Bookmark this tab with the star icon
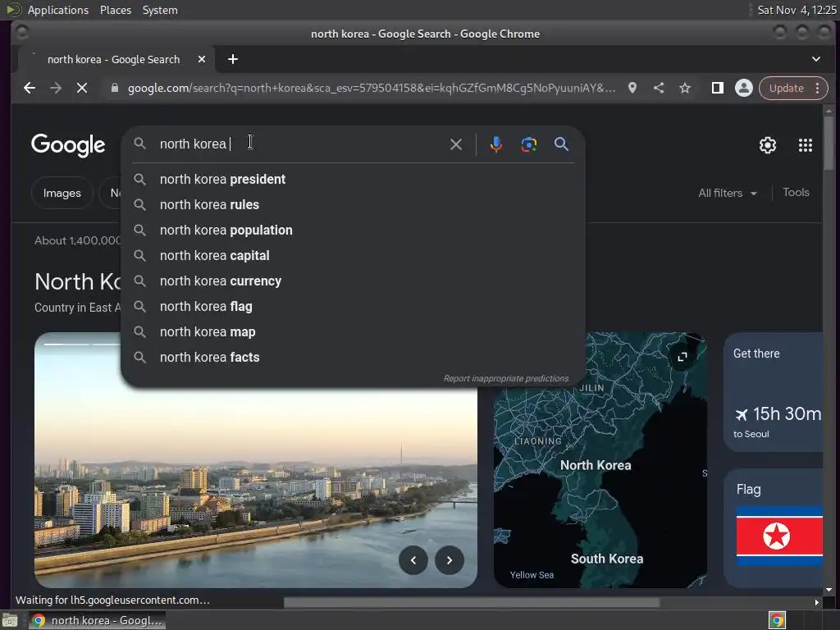The image size is (840, 630). [685, 88]
